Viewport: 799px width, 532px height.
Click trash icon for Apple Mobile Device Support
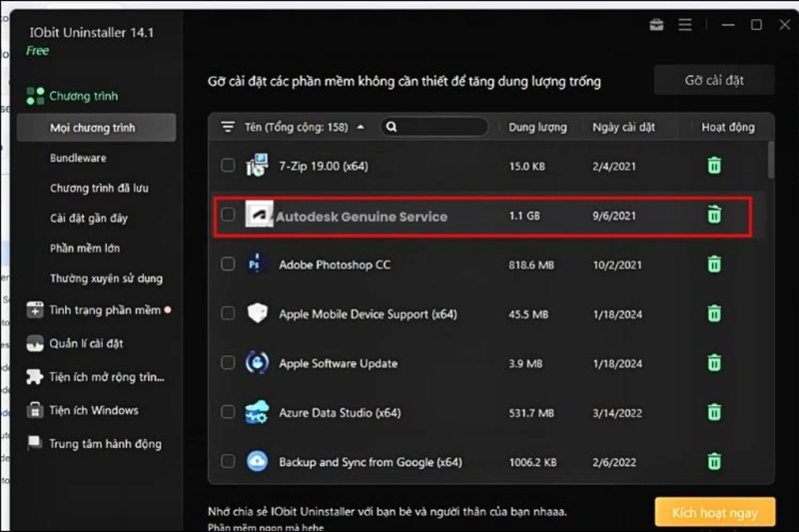pos(714,313)
